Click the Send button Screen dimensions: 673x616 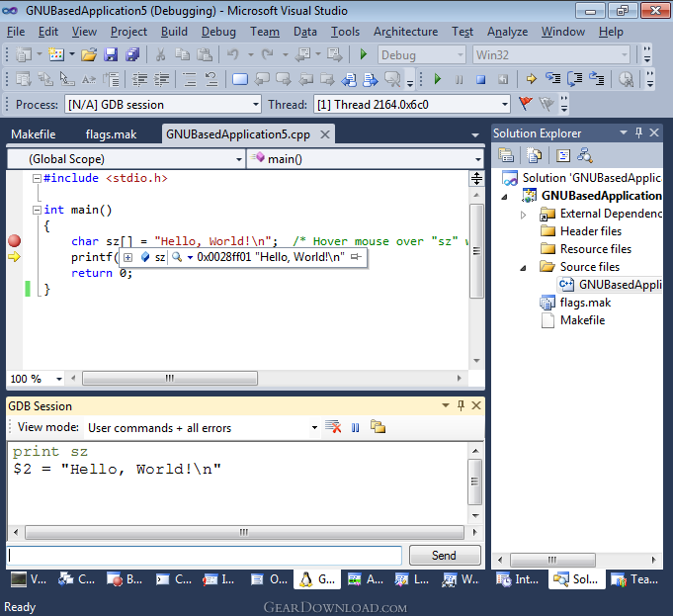[444, 556]
